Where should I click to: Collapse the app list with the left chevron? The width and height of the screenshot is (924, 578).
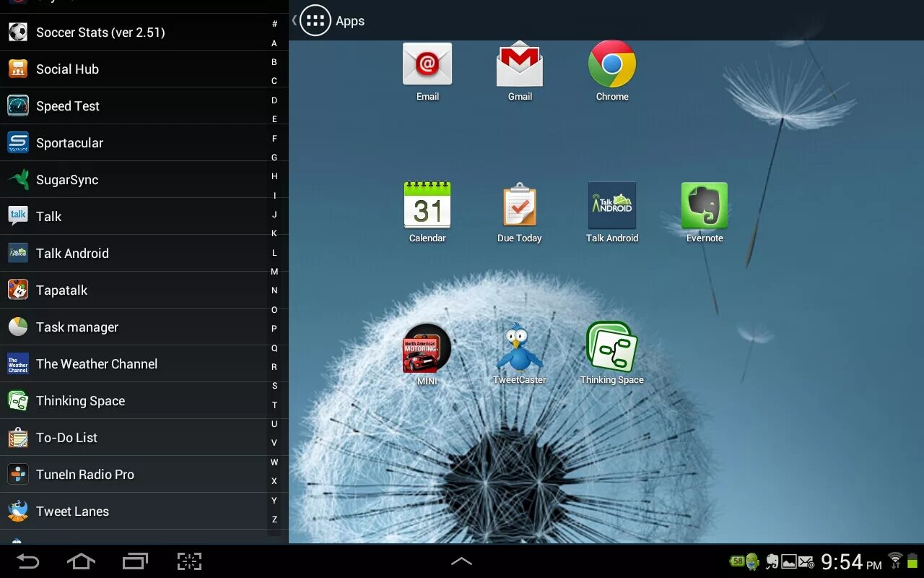coord(295,21)
